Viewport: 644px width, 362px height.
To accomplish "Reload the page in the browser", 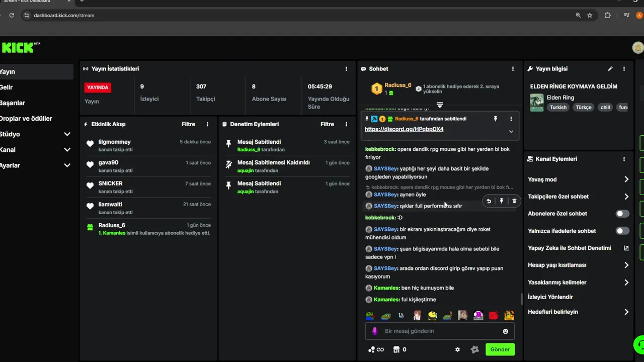I will (12, 16).
